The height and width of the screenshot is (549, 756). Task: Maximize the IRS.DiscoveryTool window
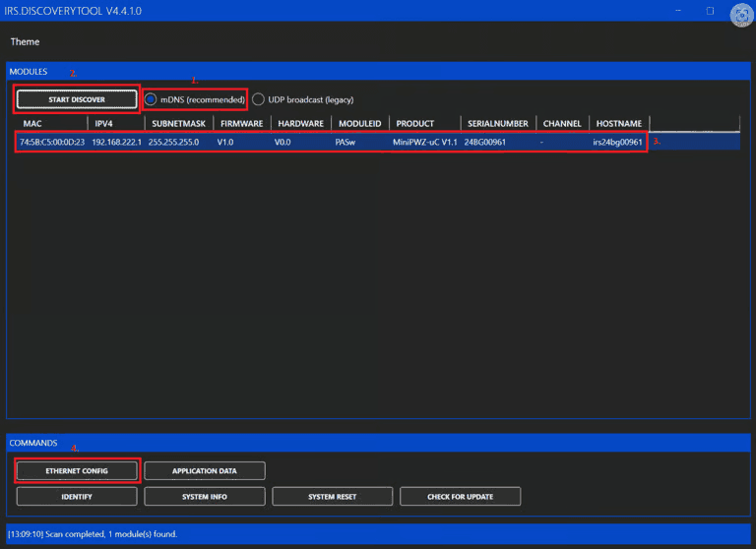point(710,11)
